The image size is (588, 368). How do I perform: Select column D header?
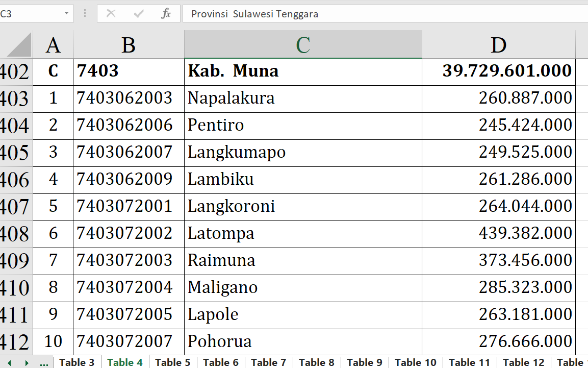pyautogui.click(x=498, y=45)
